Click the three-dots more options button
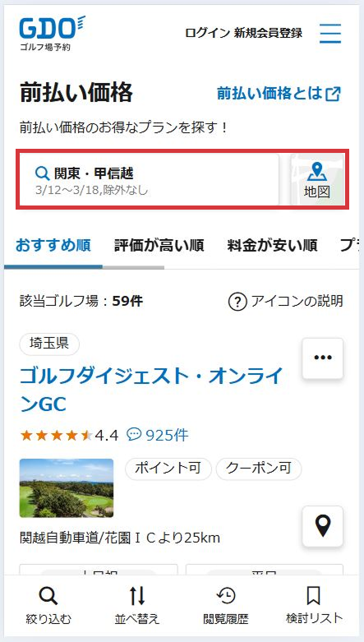Screen dimensions: 364x642 (x=323, y=358)
